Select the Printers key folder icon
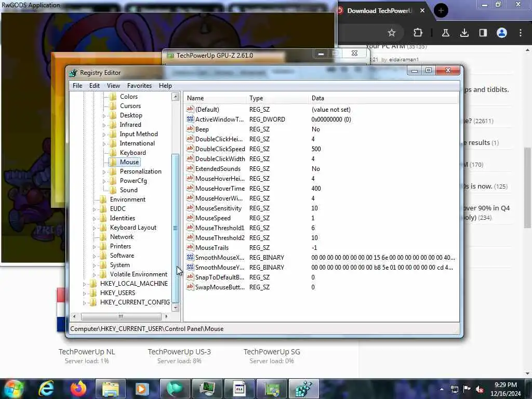This screenshot has height=399, width=532. (x=103, y=246)
